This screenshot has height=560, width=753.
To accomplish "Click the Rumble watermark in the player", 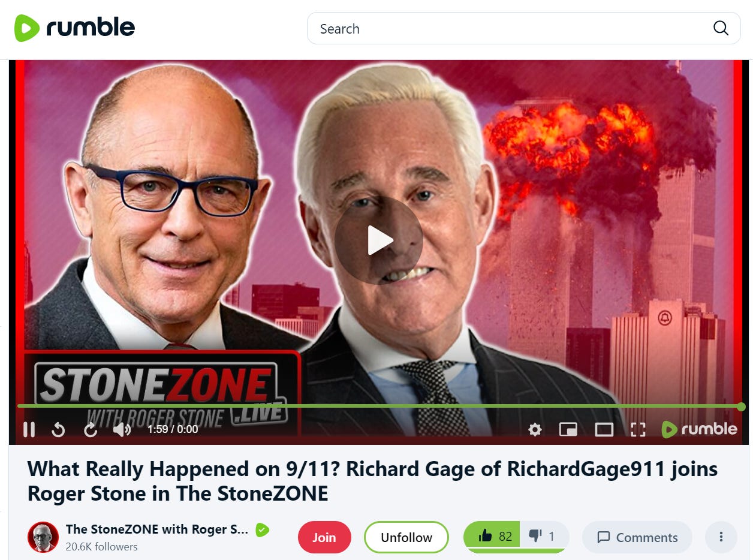I will [x=700, y=429].
